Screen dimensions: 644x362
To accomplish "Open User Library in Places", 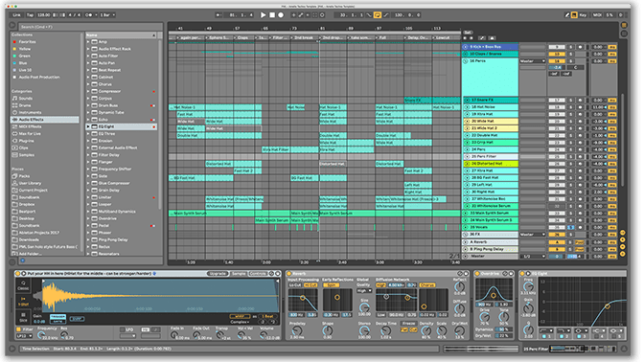I will click(x=30, y=183).
